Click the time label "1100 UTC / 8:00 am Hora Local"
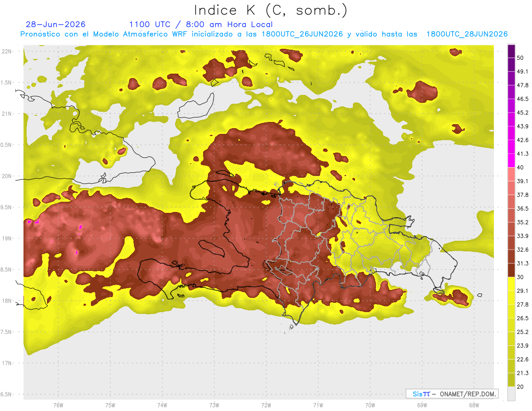Viewport: 532px width, 411px height. 201,24
